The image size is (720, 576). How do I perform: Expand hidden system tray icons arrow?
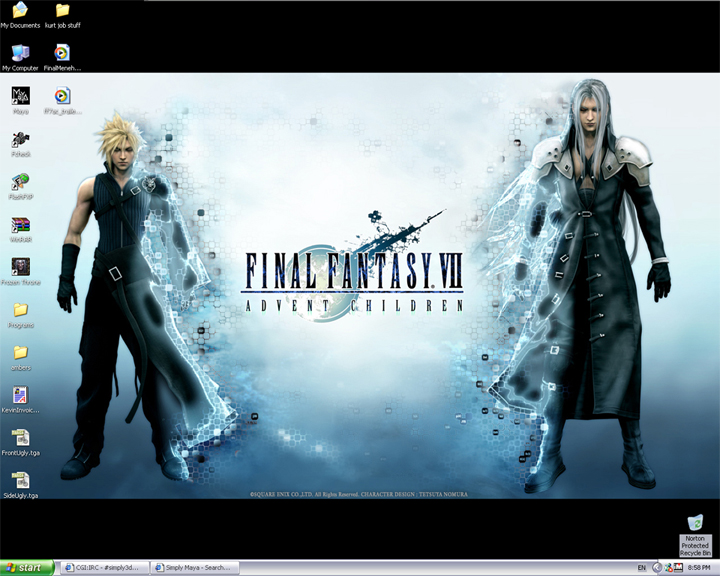657,568
